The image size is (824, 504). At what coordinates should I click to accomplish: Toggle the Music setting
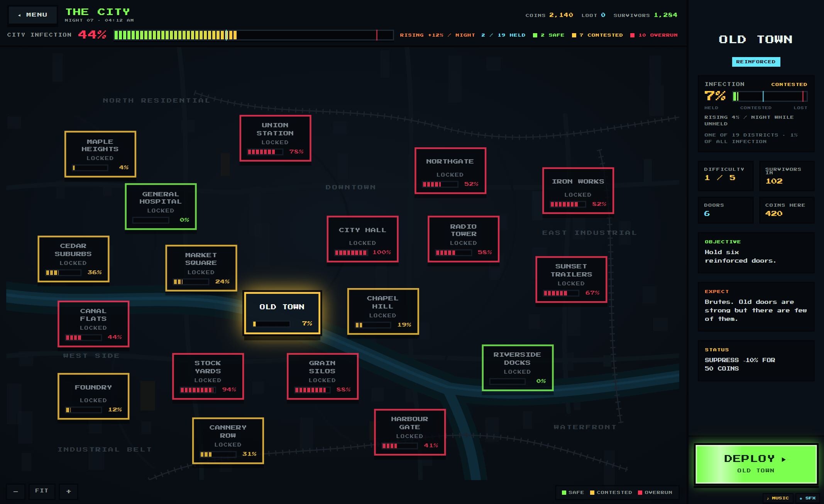coord(778,498)
